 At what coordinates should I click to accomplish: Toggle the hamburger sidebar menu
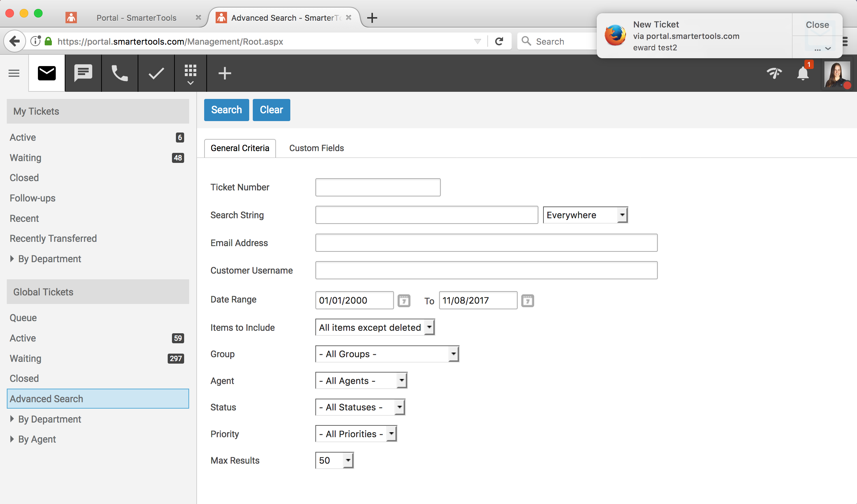14,73
